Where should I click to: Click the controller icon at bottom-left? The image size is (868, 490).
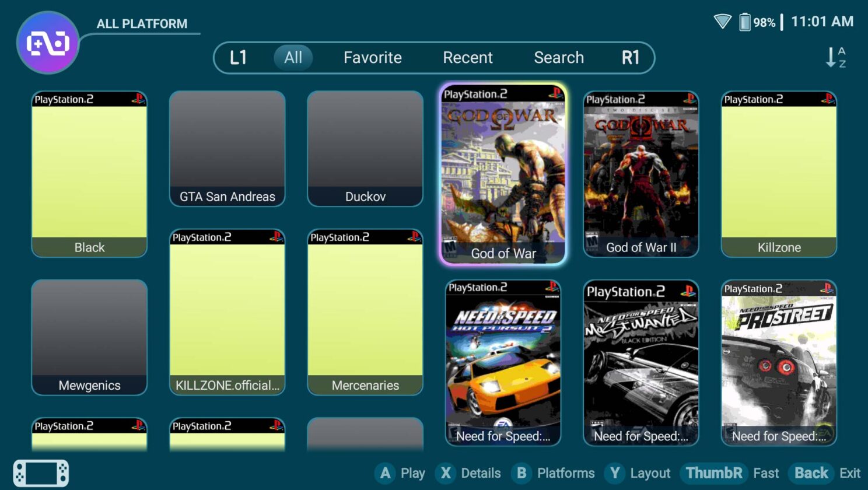(x=41, y=473)
